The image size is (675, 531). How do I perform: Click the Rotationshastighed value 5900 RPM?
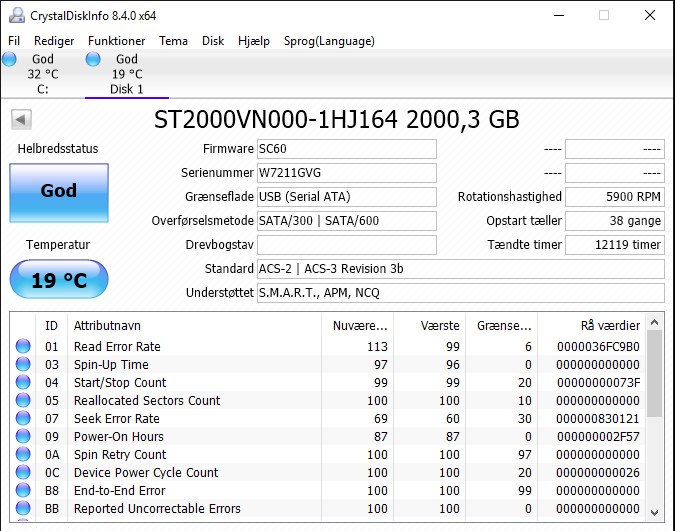pos(615,197)
